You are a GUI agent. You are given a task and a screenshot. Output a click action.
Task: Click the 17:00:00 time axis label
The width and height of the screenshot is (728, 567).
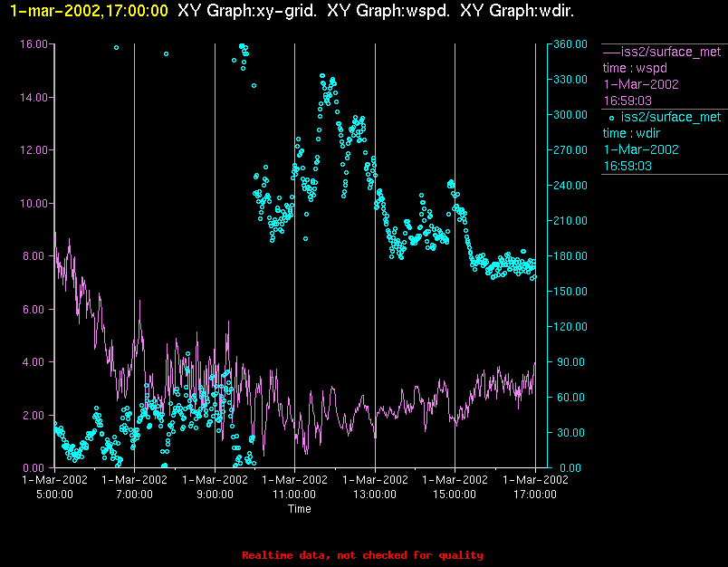(535, 495)
